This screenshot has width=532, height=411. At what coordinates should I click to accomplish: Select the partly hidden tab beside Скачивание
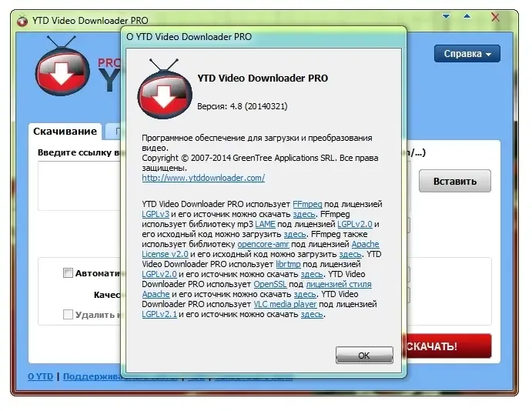pos(113,132)
